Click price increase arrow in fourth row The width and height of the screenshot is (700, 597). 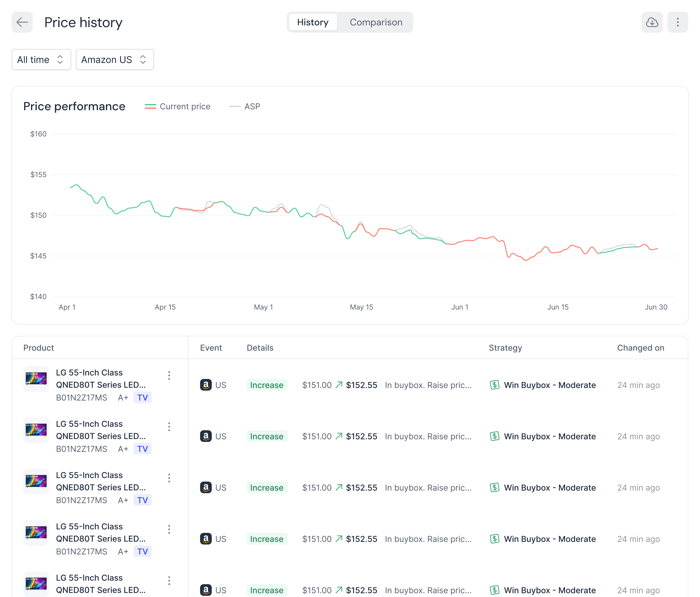coord(339,539)
